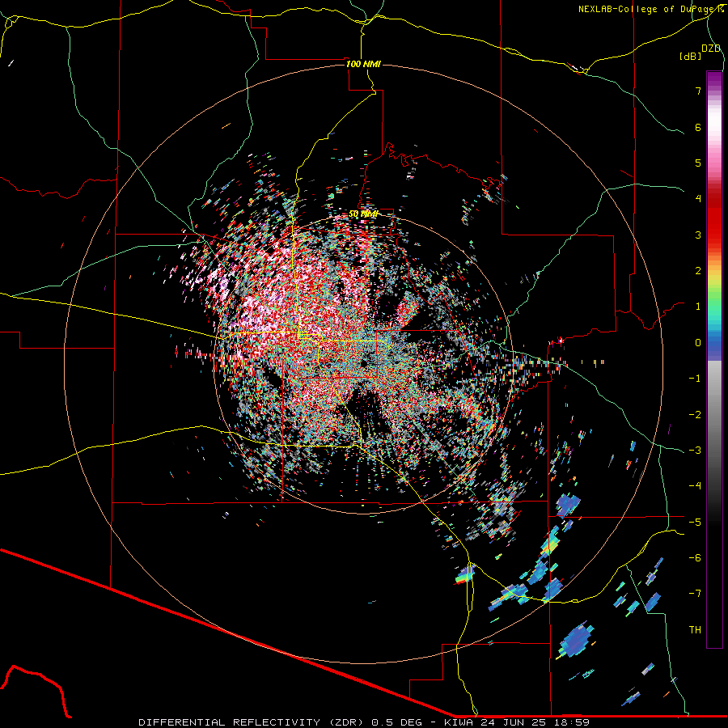Click the "50 NMI" range ring label
This screenshot has width=728, height=728.
pos(363,214)
